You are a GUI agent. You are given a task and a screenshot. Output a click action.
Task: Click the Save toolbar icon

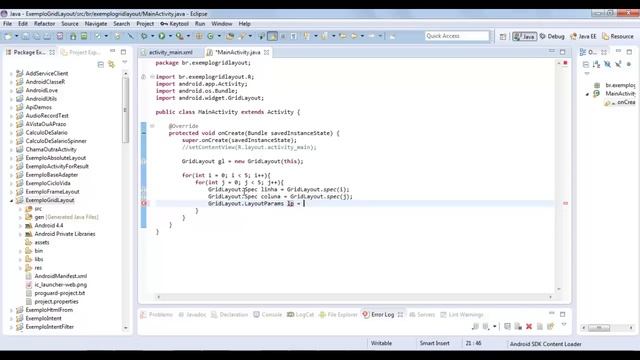(x=25, y=36)
